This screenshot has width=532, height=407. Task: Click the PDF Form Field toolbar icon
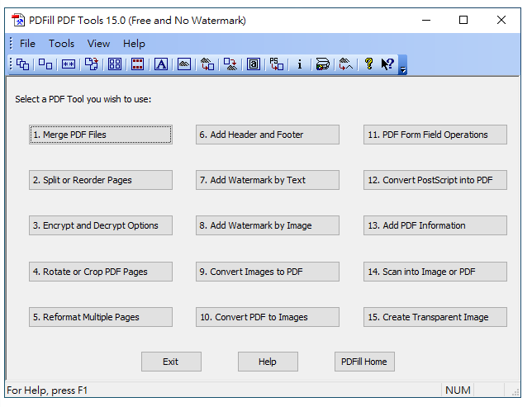pos(253,64)
